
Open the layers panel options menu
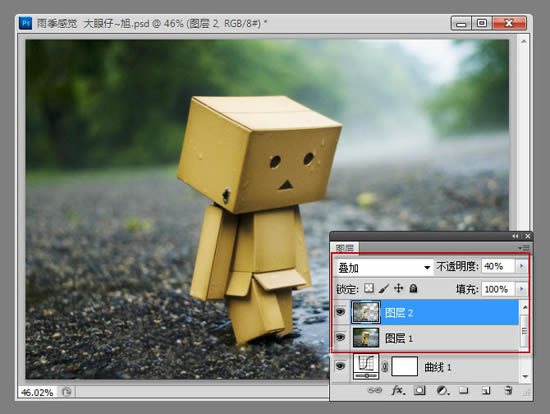click(524, 248)
